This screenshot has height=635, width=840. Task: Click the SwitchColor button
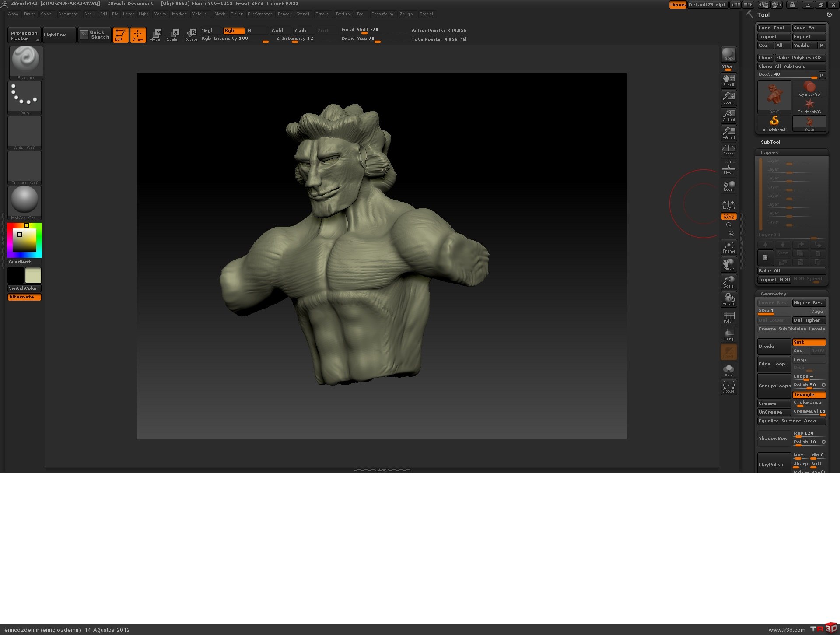click(24, 288)
